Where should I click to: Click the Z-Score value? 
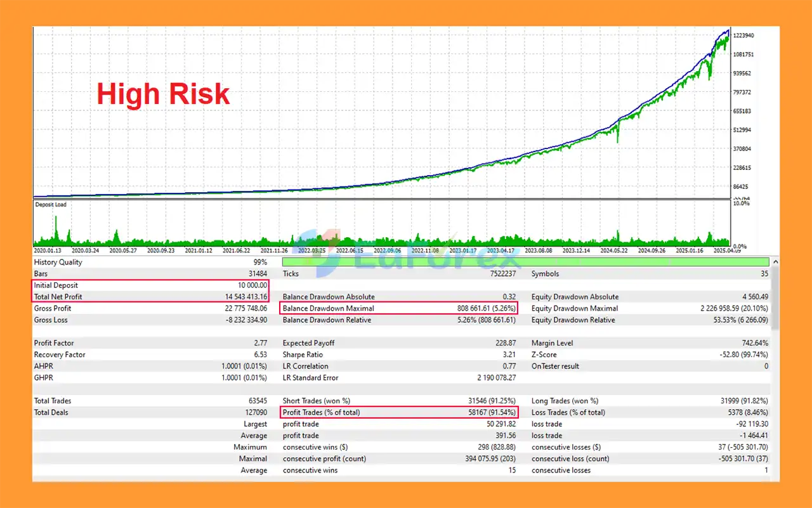coord(736,355)
